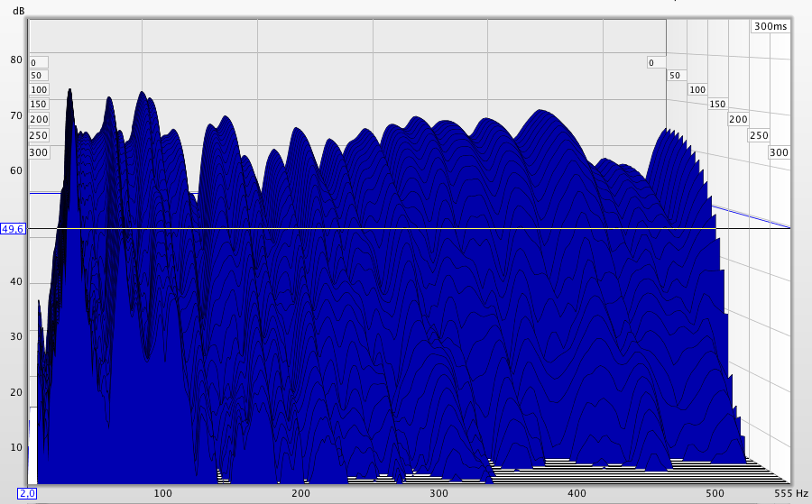Click the 300 time label in left stack
This screenshot has width=812, height=504.
coord(39,152)
